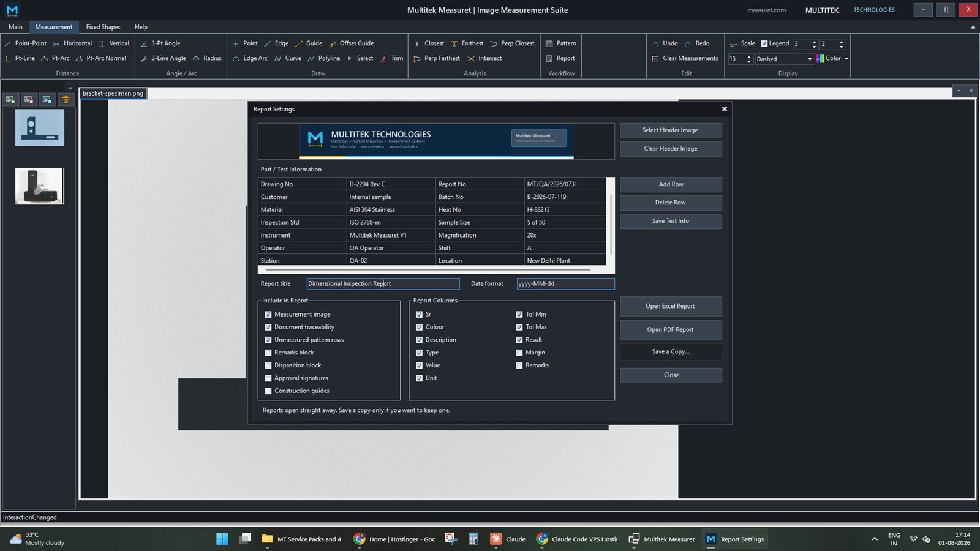This screenshot has width=980, height=551.
Task: Disable Unmeasured pattern rows
Action: point(268,340)
